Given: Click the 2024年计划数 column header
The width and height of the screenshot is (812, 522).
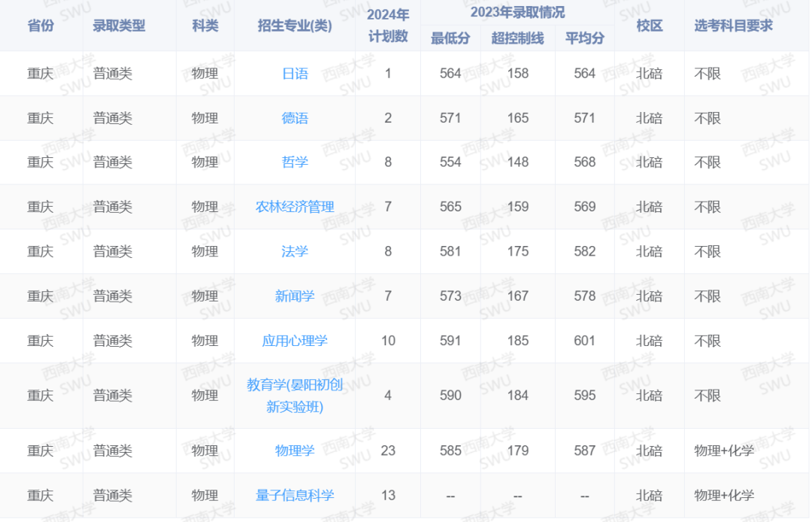Looking at the screenshot, I should (x=386, y=25).
